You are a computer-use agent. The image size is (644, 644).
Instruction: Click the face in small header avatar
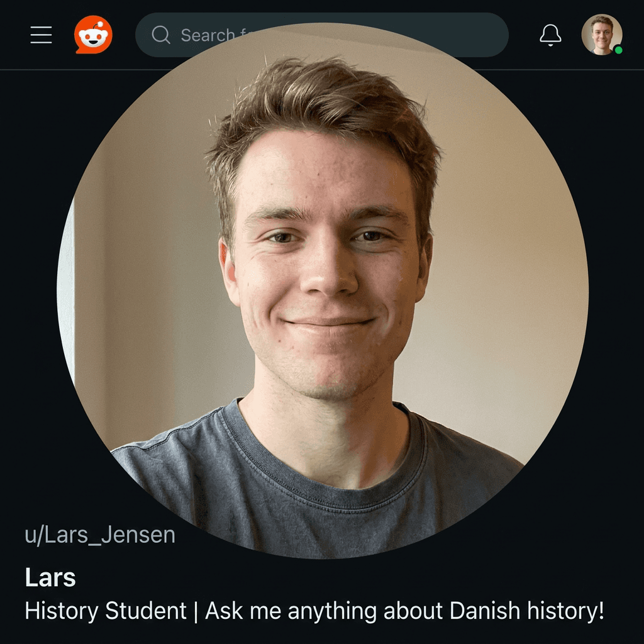602,34
